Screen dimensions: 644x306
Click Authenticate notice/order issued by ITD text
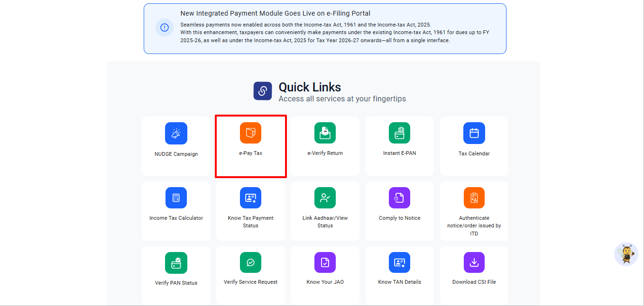(474, 226)
